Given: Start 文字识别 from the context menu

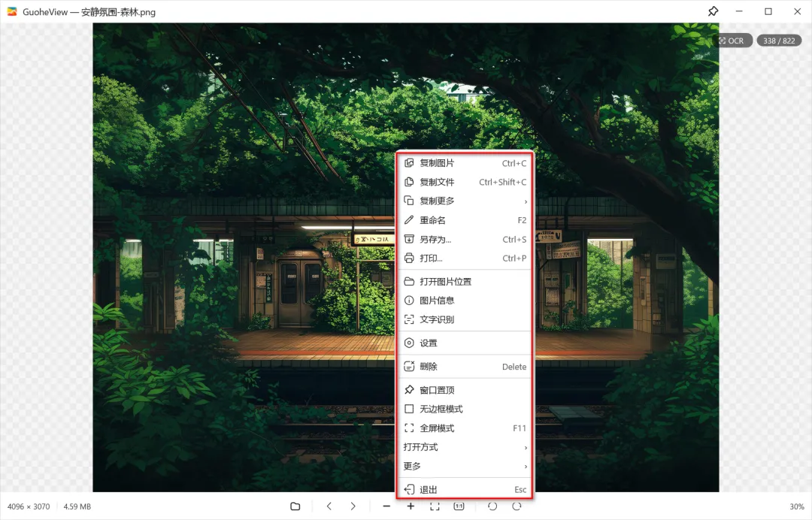Looking at the screenshot, I should point(465,319).
